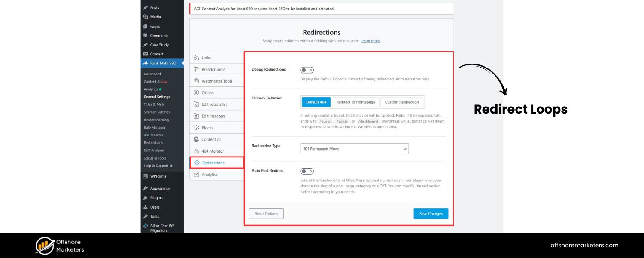The height and width of the screenshot is (258, 644).
Task: Click the Comments bubble icon
Action: coord(146,36)
